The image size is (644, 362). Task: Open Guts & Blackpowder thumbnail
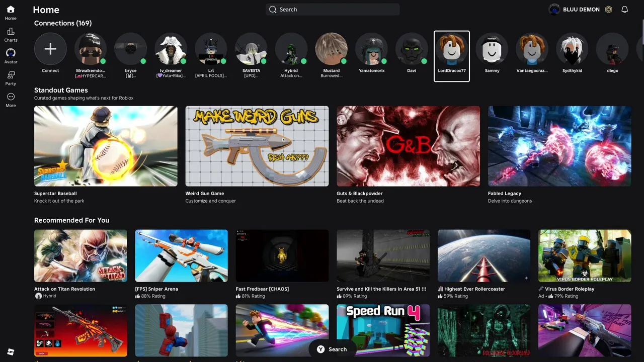[408, 146]
